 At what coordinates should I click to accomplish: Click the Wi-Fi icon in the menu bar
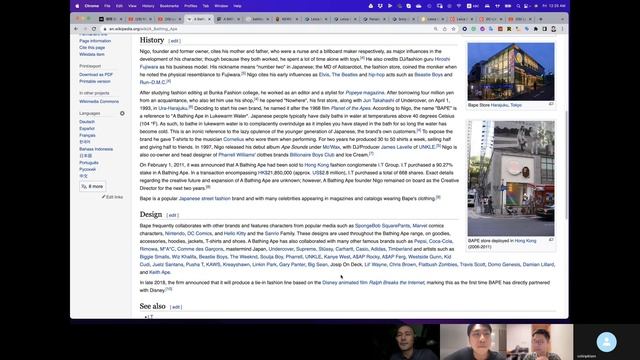[x=459, y=6]
